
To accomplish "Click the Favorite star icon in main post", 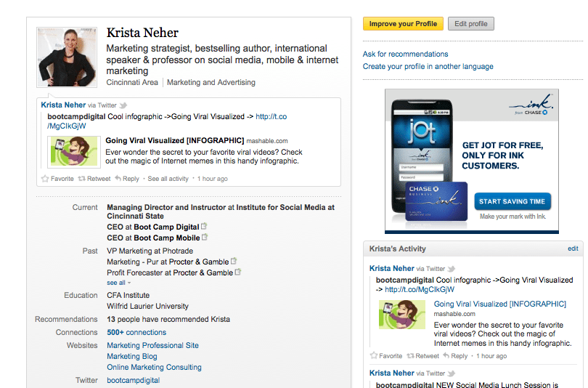I will coord(45,179).
